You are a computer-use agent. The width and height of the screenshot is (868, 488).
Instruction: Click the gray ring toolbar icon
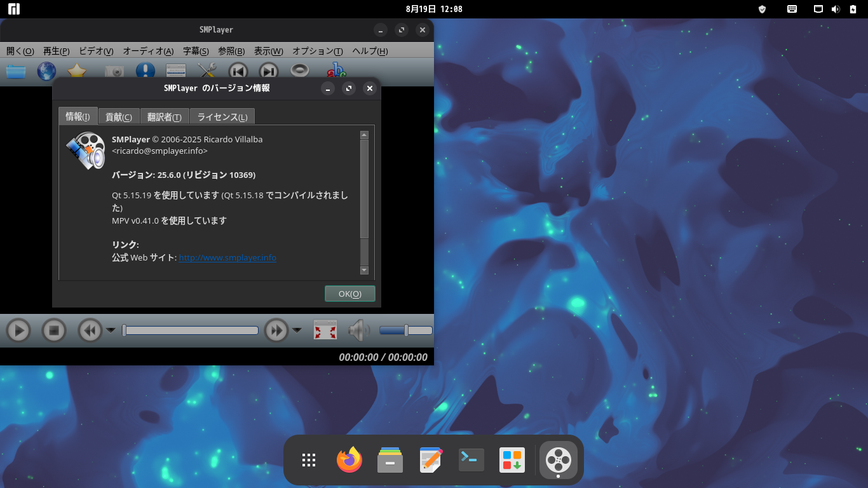(x=300, y=70)
